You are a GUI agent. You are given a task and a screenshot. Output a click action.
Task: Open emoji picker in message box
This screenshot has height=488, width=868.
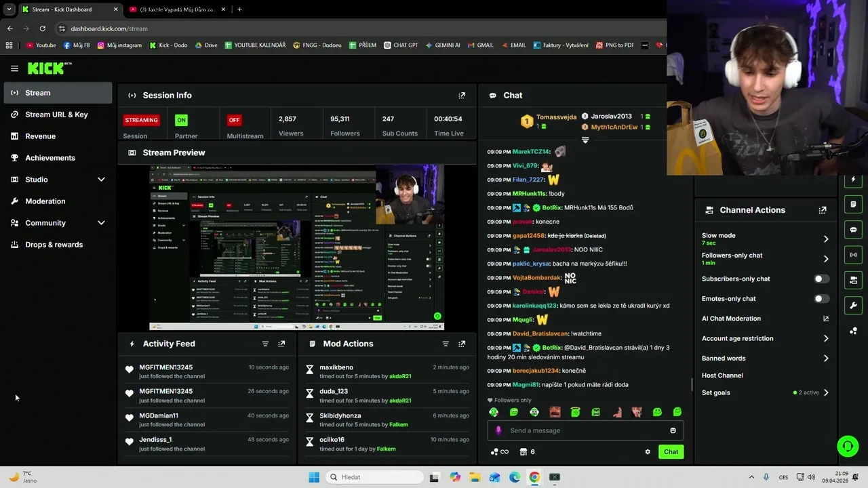click(673, 430)
